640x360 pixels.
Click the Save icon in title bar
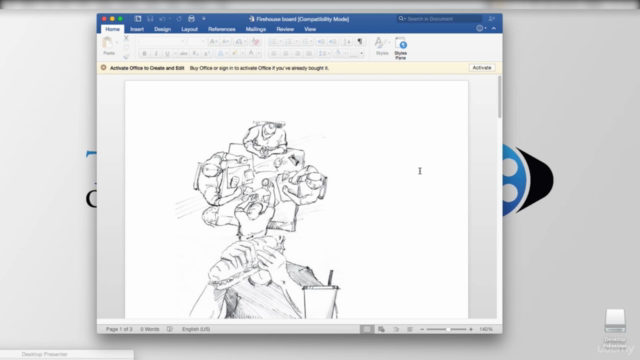(x=150, y=19)
